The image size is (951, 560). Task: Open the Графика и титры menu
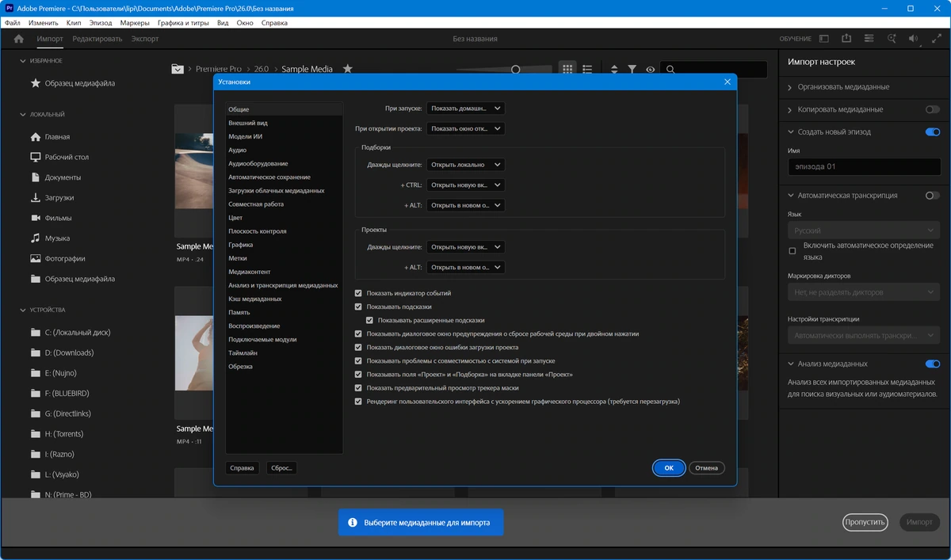pos(183,23)
